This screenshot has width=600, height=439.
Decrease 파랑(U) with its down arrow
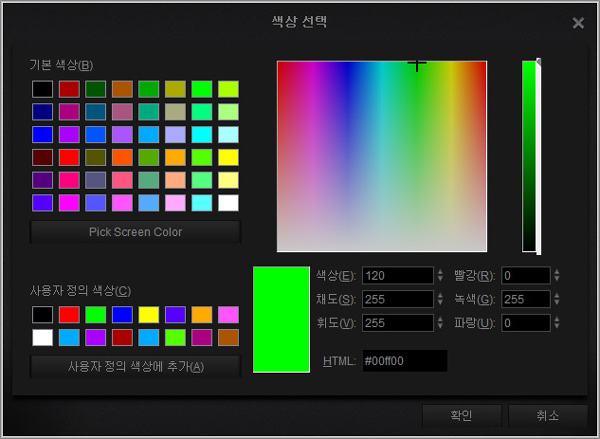557,326
